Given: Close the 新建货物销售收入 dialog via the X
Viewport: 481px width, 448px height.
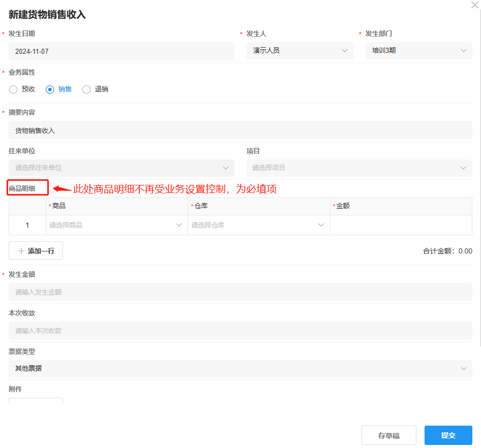Looking at the screenshot, I should [474, 5].
